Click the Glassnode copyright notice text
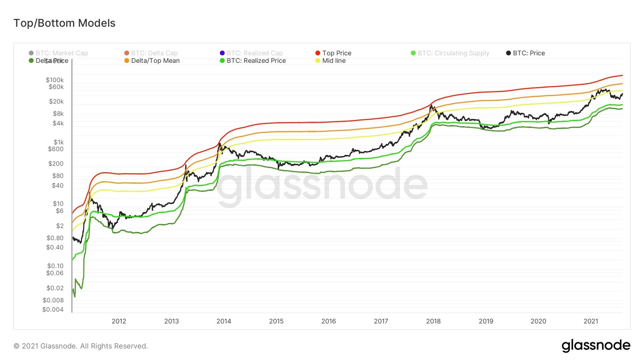The height and width of the screenshot is (362, 644). pos(80,346)
